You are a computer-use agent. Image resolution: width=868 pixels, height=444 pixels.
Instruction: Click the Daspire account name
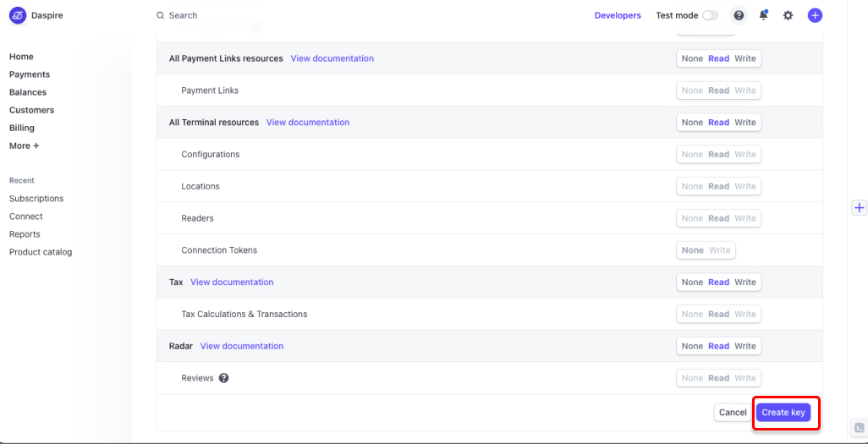pyautogui.click(x=47, y=15)
